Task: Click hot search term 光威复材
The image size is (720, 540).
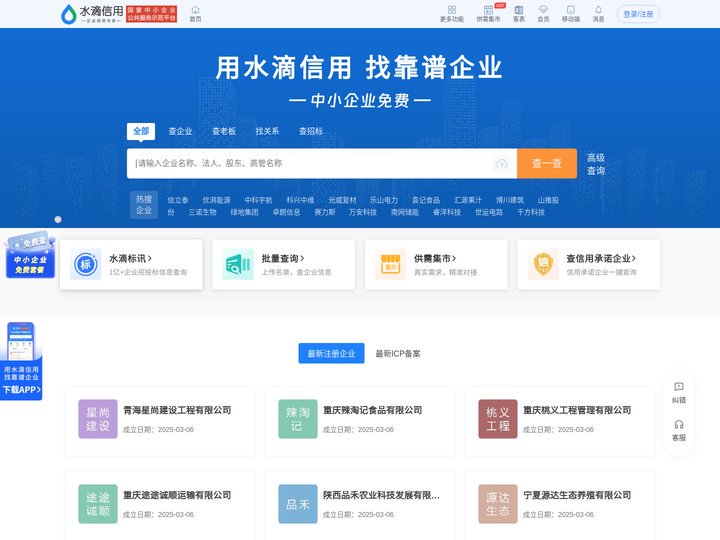Action: [x=342, y=200]
